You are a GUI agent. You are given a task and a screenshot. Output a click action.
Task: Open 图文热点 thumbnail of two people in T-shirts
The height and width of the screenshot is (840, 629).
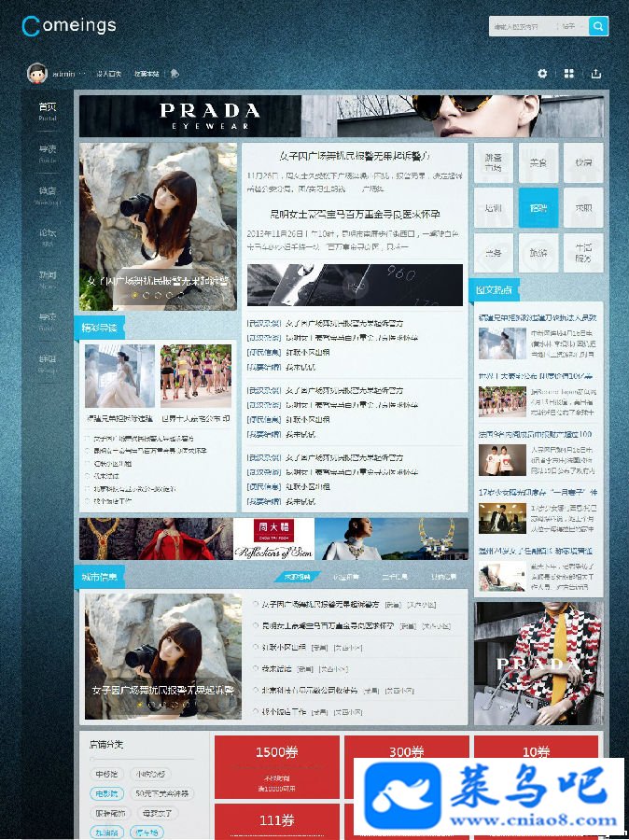click(x=502, y=460)
